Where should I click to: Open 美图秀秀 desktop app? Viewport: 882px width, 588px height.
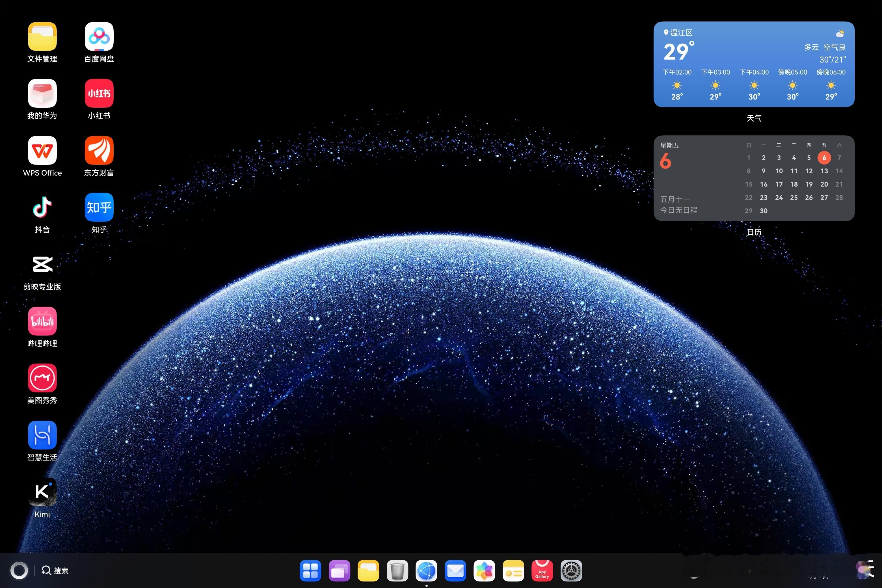(42, 378)
